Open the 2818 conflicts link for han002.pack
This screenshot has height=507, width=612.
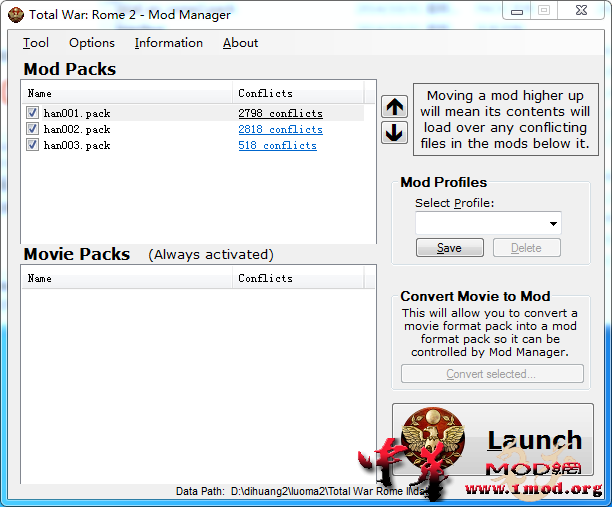point(280,130)
